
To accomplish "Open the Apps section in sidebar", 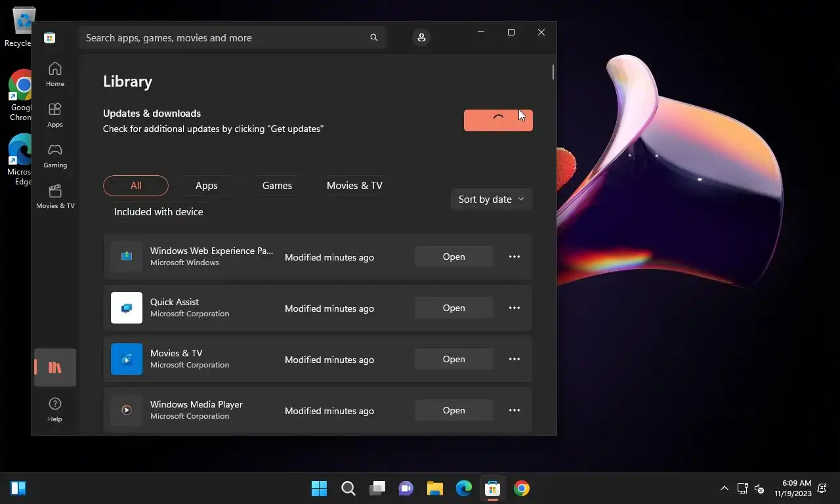I will [55, 115].
